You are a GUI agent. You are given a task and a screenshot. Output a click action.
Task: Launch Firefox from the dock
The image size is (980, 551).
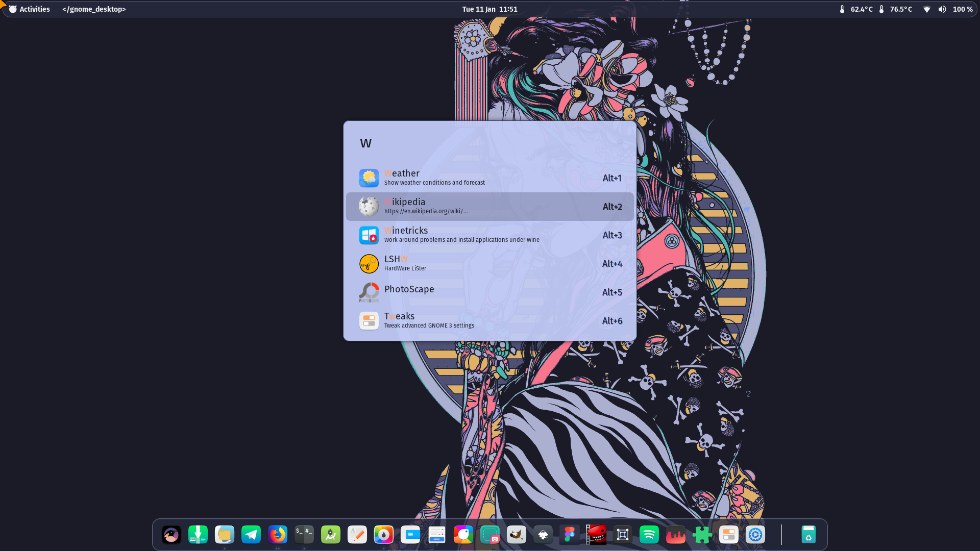pos(278,535)
